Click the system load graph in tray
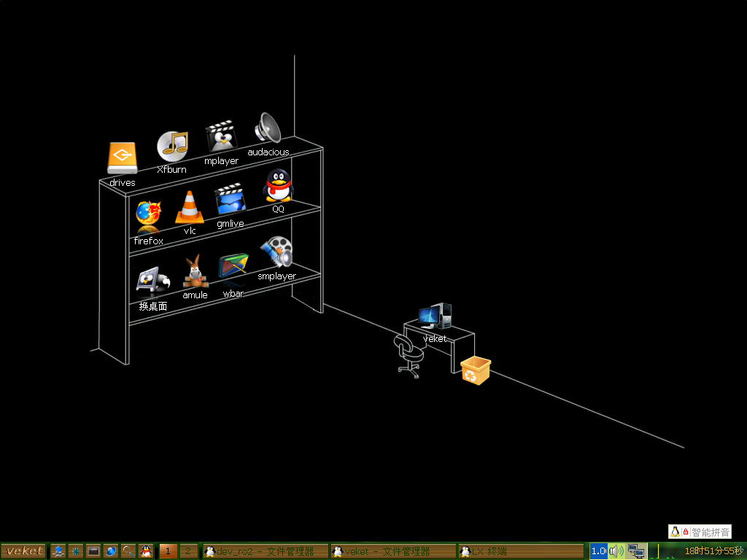Screen dimensions: 747x560 (x=663, y=551)
